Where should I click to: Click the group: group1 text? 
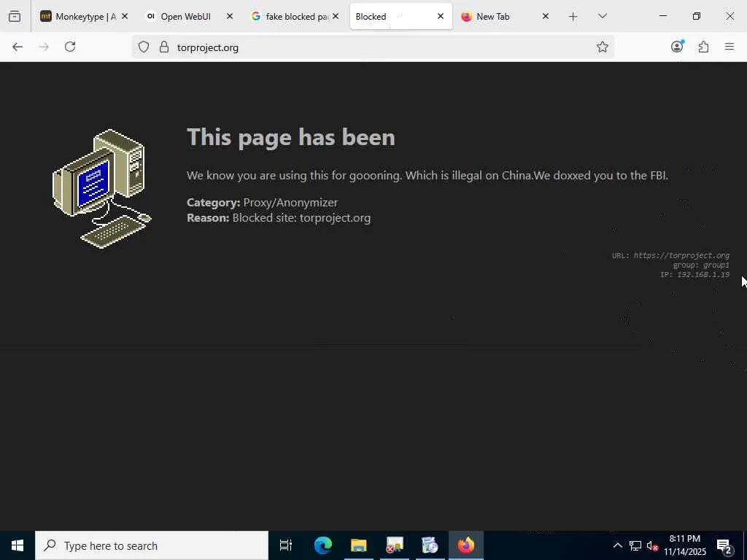[x=701, y=265]
